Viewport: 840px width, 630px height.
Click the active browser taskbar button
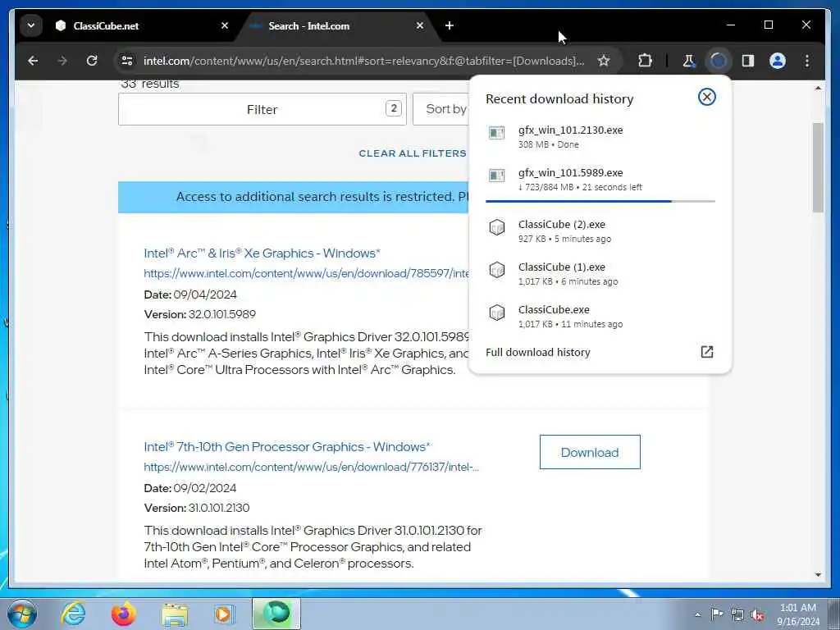tap(276, 614)
